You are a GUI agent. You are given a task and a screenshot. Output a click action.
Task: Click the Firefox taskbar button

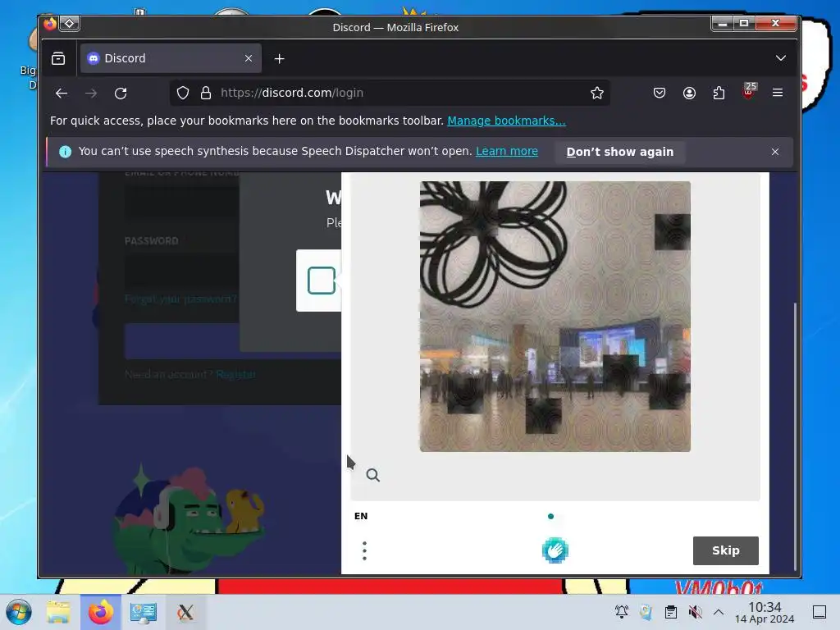101,612
